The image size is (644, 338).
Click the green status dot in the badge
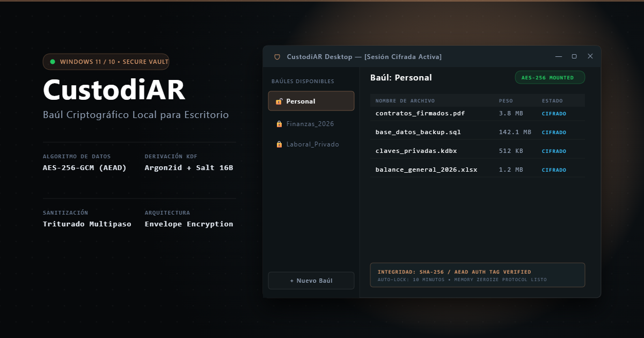coord(53,62)
